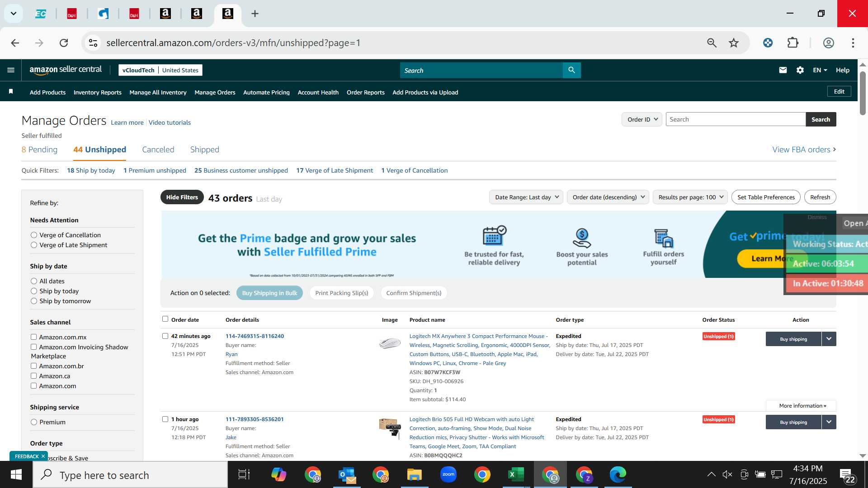
Task: Open vCloudTech United States account switcher
Action: 160,70
